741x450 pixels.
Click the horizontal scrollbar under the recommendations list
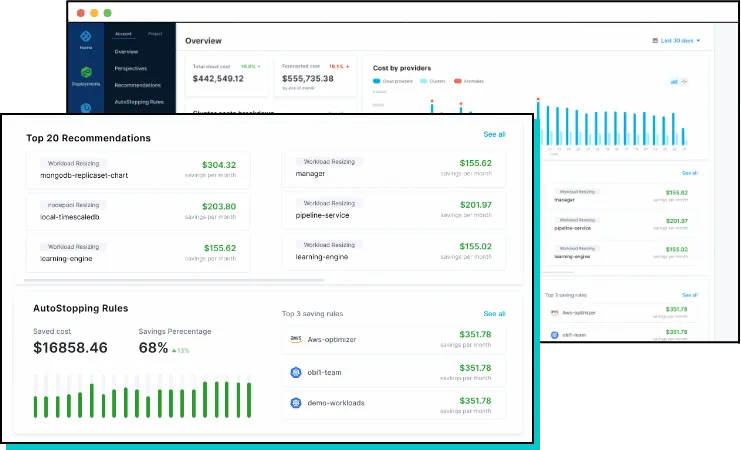point(174,280)
